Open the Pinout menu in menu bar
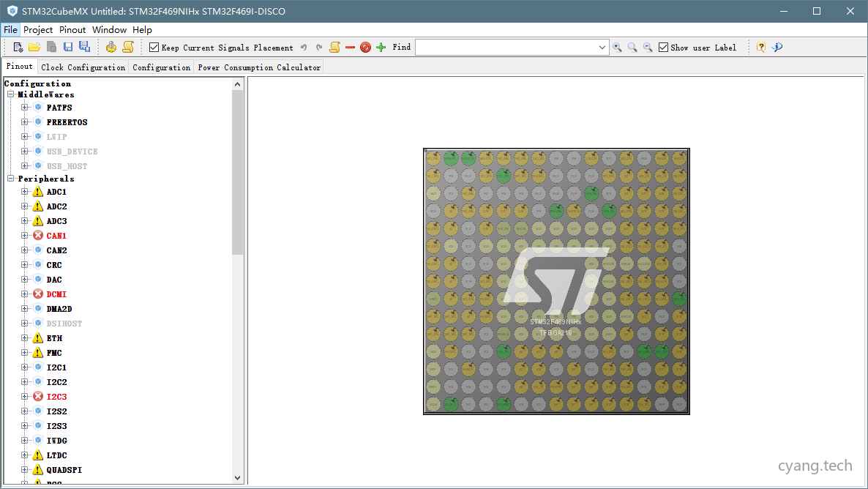This screenshot has height=489, width=868. [72, 30]
